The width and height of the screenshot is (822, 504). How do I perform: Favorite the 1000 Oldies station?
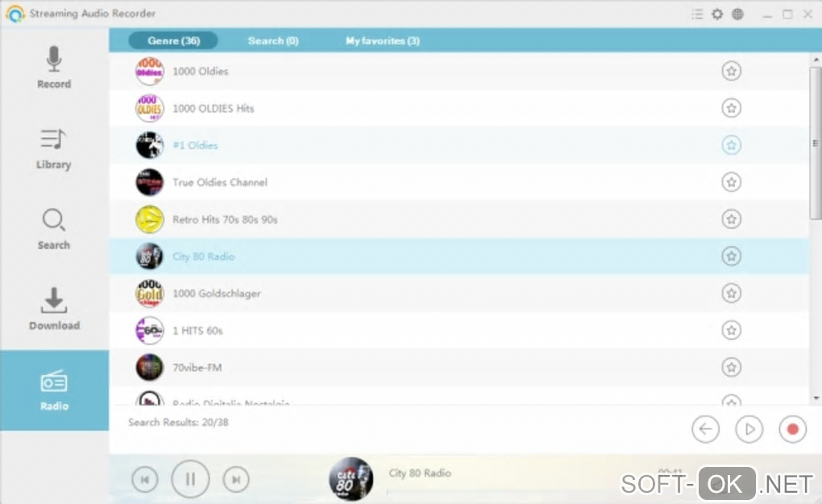pyautogui.click(x=731, y=71)
